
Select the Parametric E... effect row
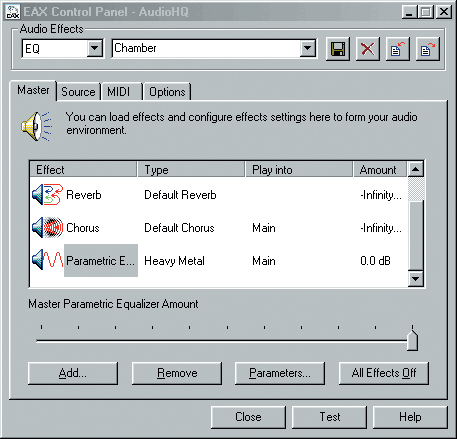[x=101, y=260]
